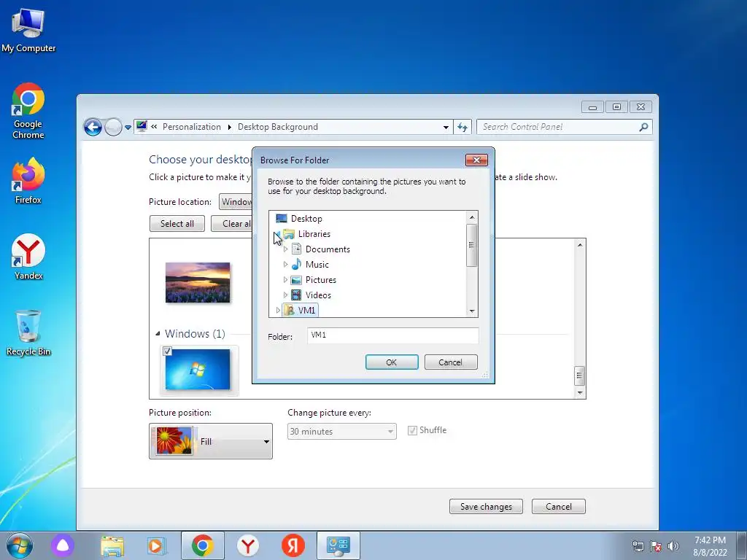Image resolution: width=747 pixels, height=560 pixels.
Task: Click Desktop Background breadcrumb segment
Action: [278, 127]
